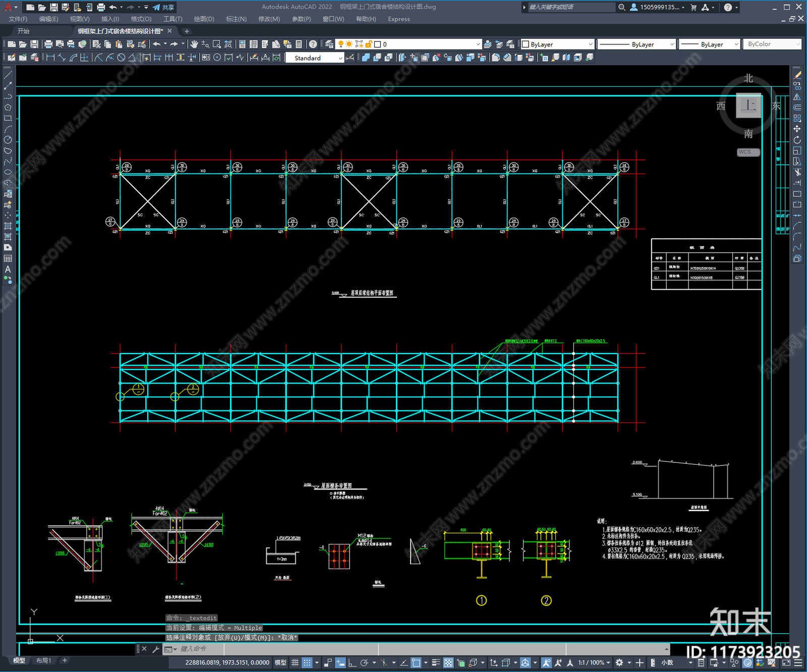Select the Table tool
This screenshot has width=807, height=672.
[8, 258]
